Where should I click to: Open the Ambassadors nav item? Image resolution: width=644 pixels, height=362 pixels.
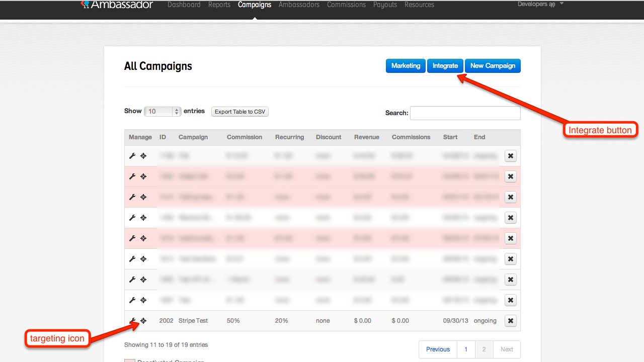(x=299, y=5)
